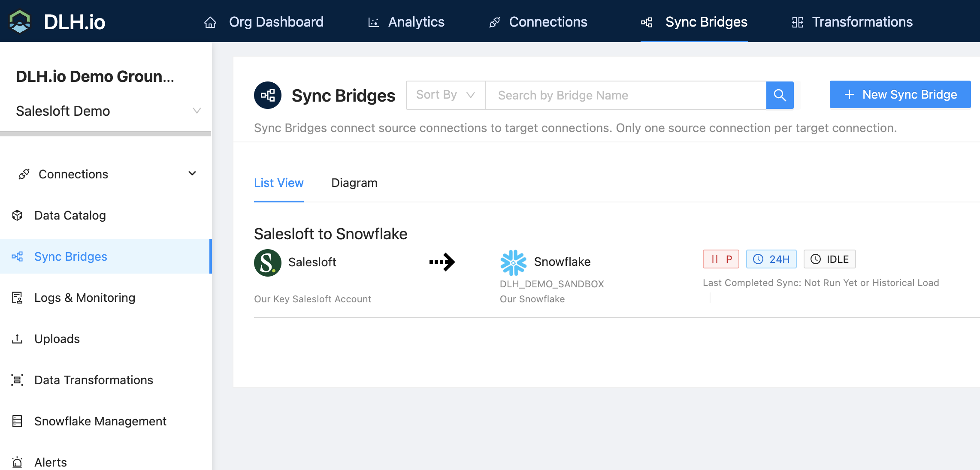Click the Salesloft source logo
This screenshot has height=470, width=980.
(x=267, y=262)
